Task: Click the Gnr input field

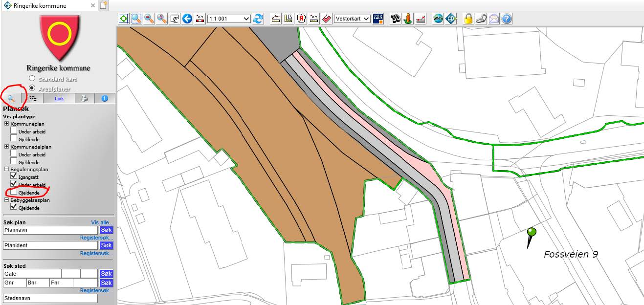Action: [14, 283]
